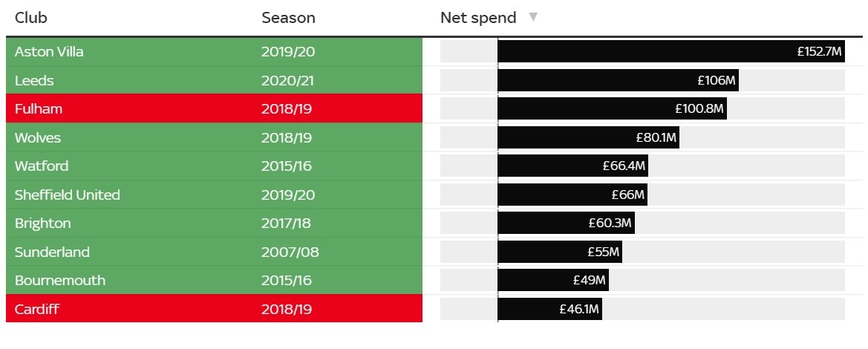Click the Net spend column header

pyautogui.click(x=478, y=18)
